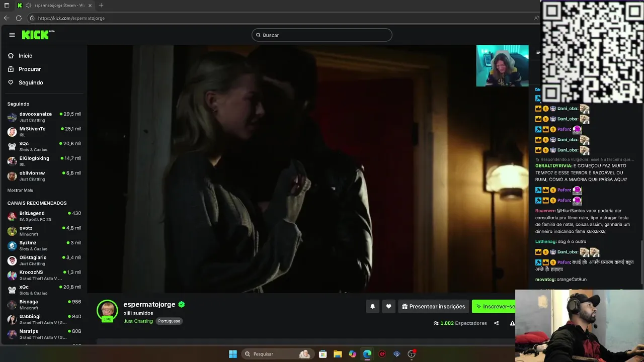The width and height of the screenshot is (644, 362).
Task: Click the streamer webcam overlay in video
Action: (x=502, y=66)
